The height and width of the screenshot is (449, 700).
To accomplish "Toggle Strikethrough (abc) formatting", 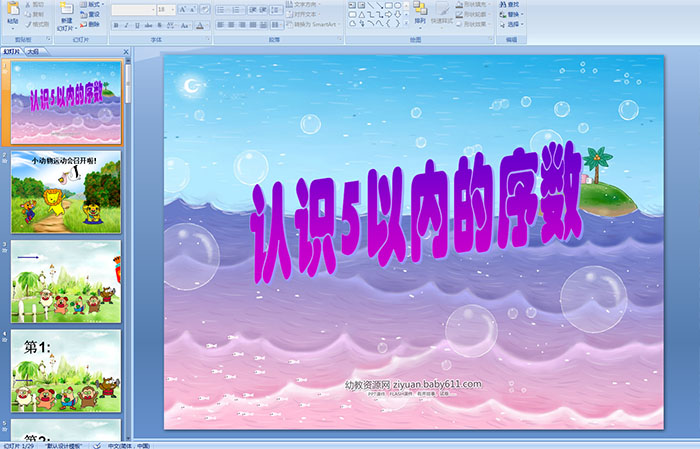I will click(148, 26).
